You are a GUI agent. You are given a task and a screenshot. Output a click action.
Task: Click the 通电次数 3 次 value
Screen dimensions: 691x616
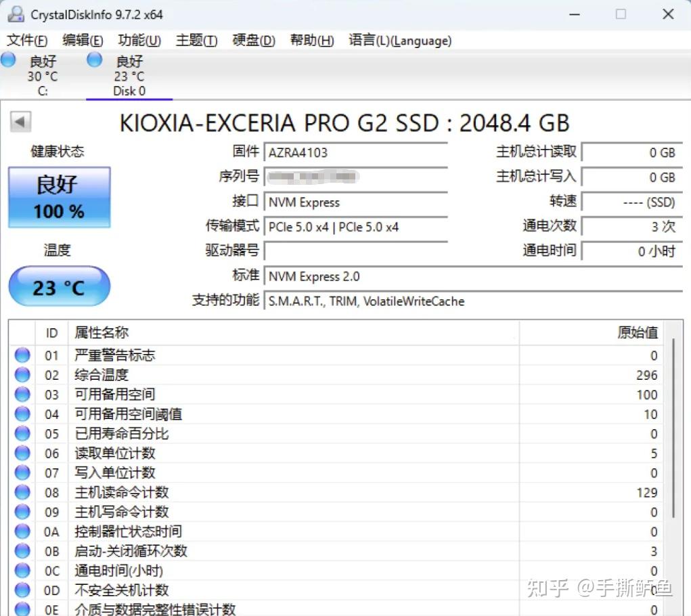pos(632,227)
